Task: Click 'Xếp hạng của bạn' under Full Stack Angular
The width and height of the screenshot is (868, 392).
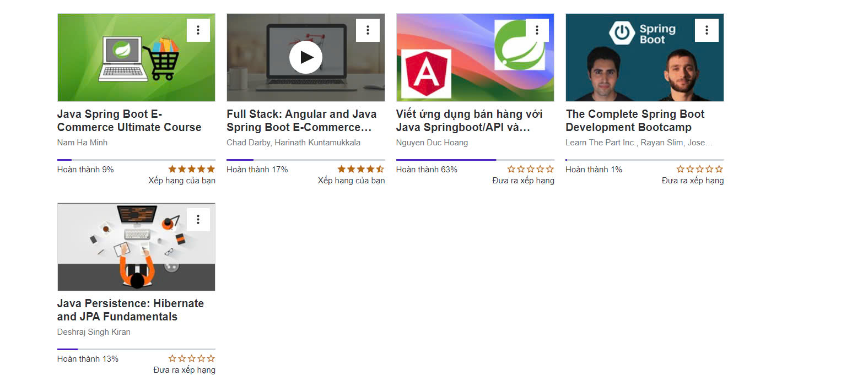Action: [351, 181]
